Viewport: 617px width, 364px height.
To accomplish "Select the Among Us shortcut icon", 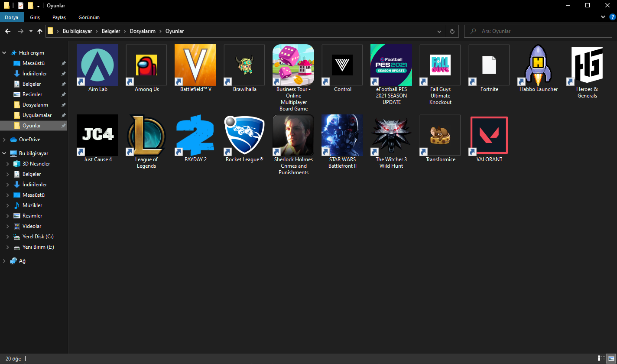I will point(146,65).
